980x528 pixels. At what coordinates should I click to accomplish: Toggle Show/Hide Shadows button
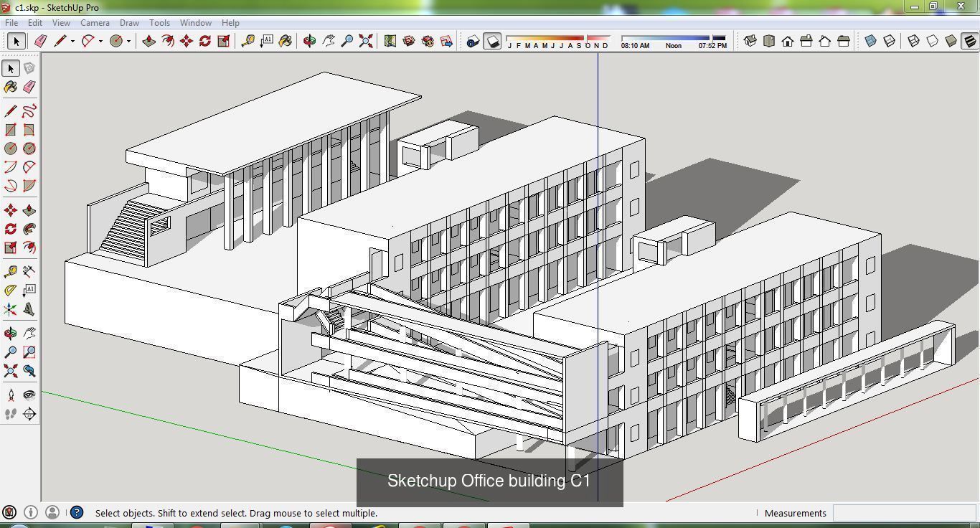pos(492,41)
